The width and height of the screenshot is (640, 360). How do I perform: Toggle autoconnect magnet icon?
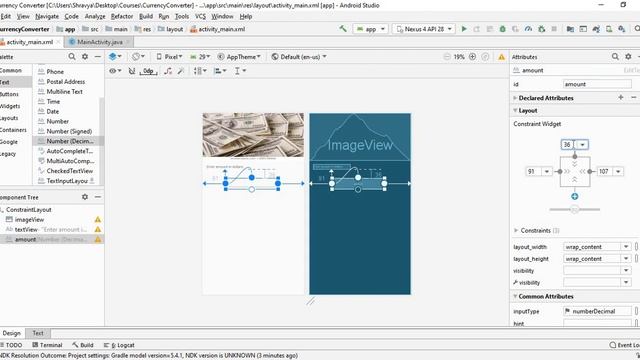[132, 71]
